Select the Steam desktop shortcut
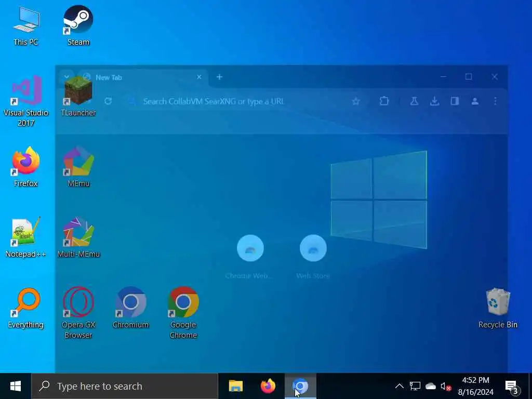532x399 pixels. click(x=78, y=26)
